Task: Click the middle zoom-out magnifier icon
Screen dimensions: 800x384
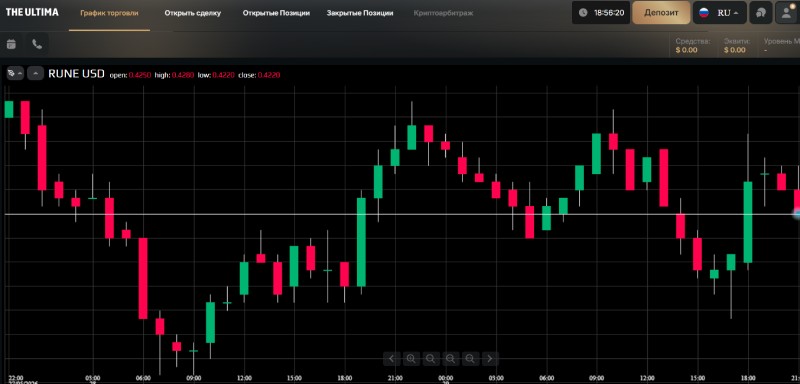Action: pyautogui.click(x=451, y=359)
